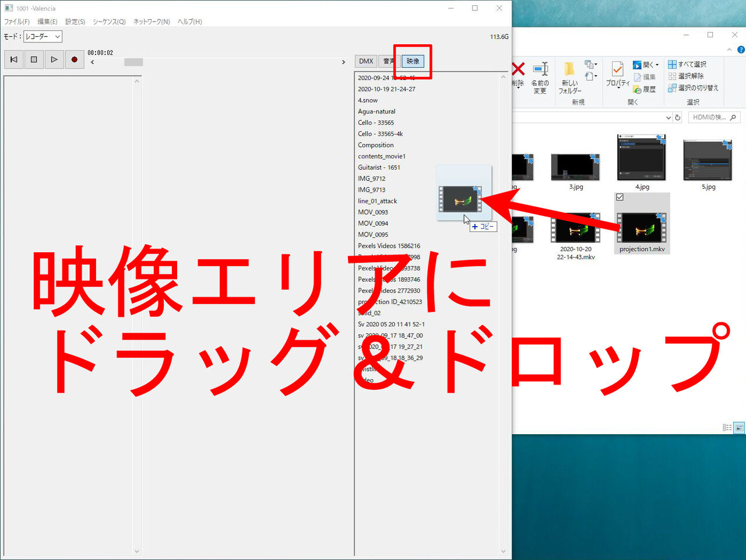Select the Record button in Valencia
The width and height of the screenshot is (746, 560).
click(x=75, y=59)
